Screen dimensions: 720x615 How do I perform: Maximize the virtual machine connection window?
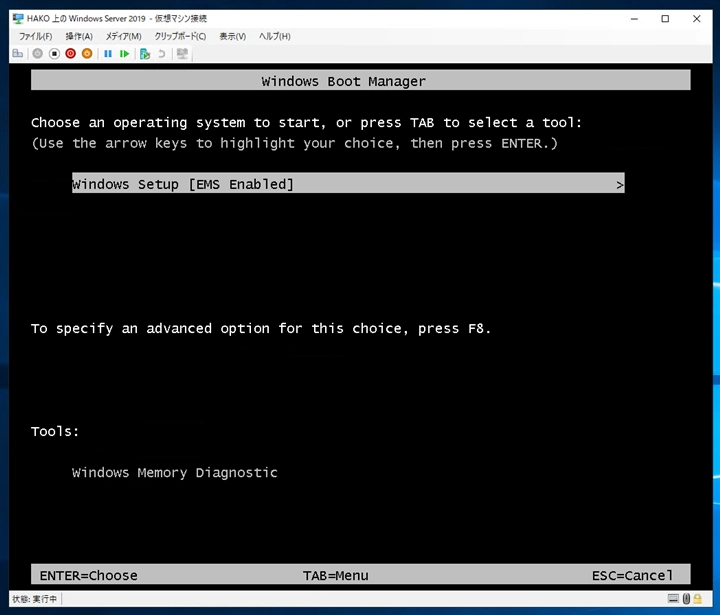coord(665,19)
